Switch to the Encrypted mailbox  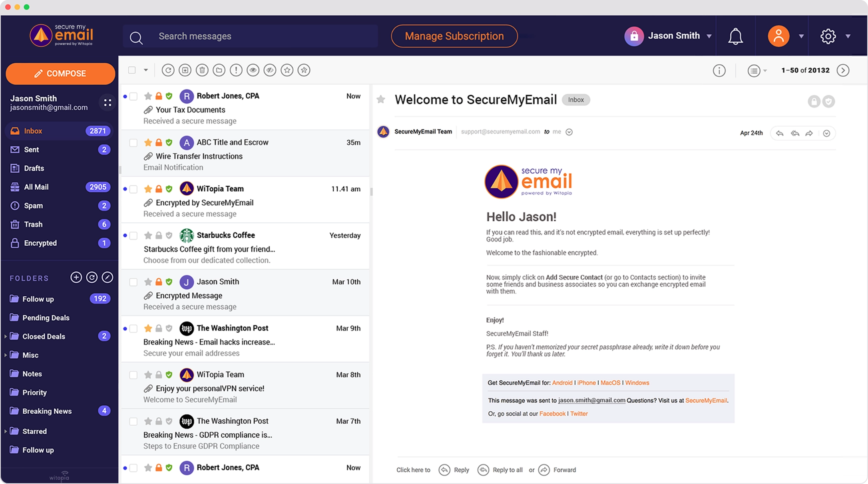click(x=40, y=243)
